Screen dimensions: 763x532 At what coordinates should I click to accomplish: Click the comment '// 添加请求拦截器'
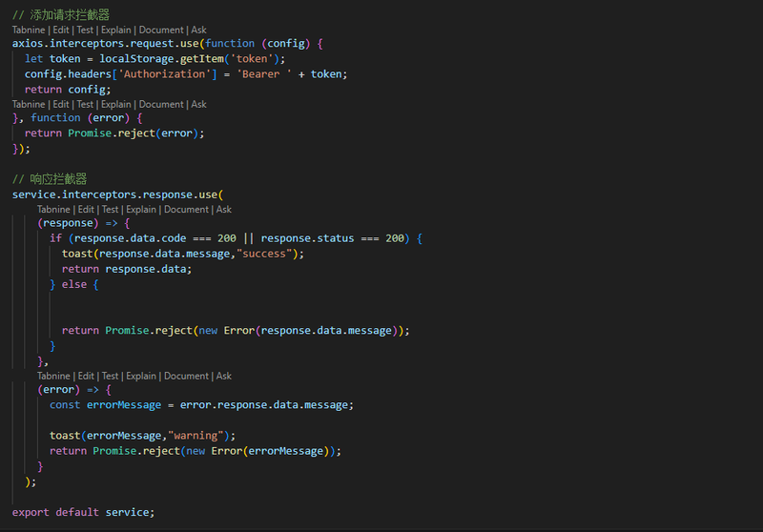click(61, 15)
